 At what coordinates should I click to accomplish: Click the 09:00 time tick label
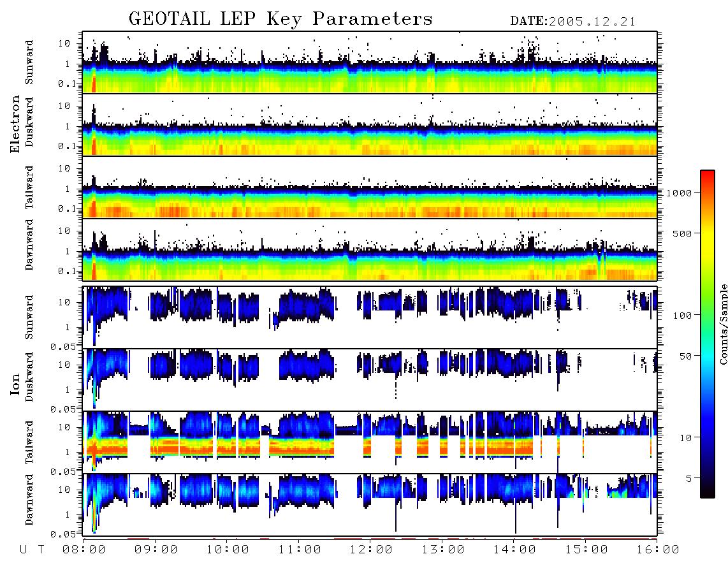(156, 550)
